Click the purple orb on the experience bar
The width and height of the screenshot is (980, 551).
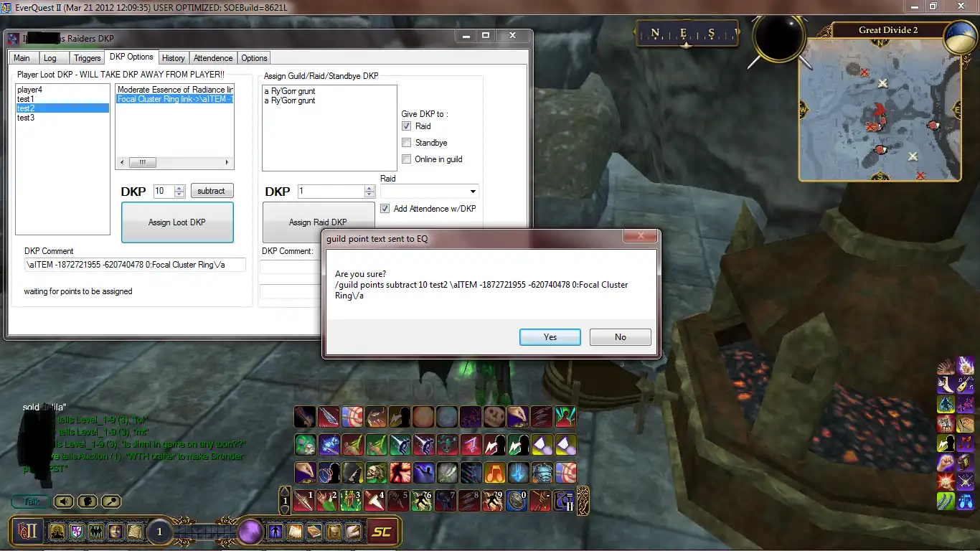tap(250, 532)
